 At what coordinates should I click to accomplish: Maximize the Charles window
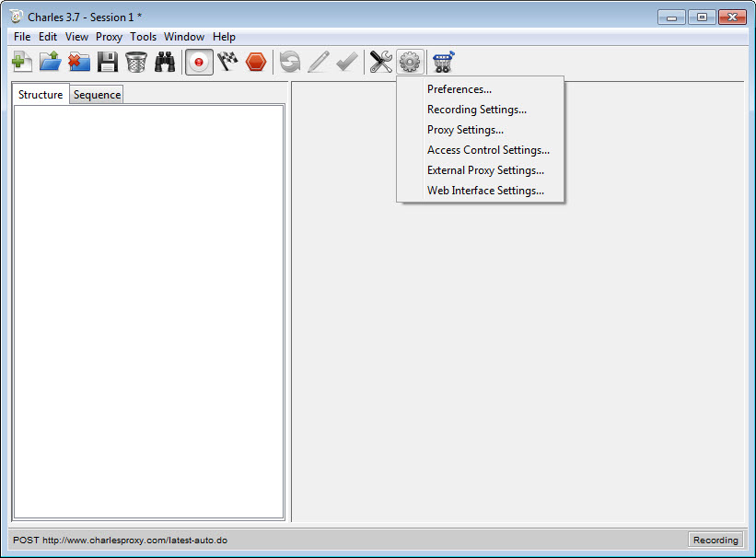click(702, 17)
